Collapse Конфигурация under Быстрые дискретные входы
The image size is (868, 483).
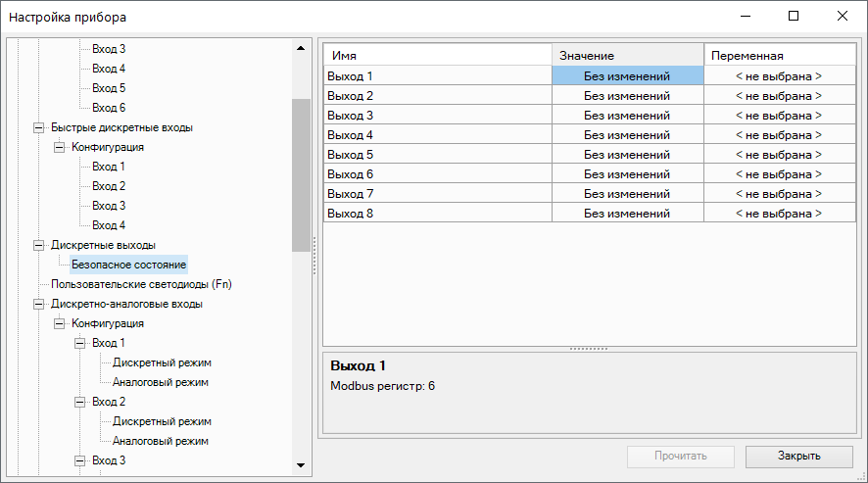(x=60, y=147)
